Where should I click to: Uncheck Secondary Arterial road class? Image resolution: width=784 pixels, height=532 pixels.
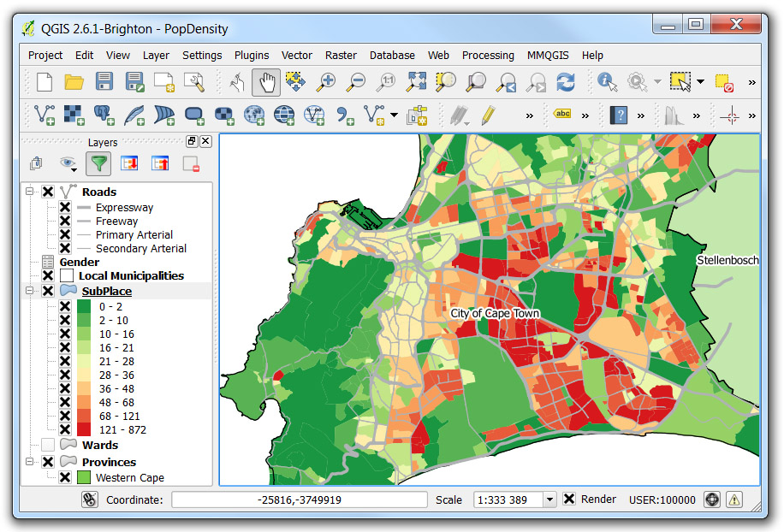65,248
